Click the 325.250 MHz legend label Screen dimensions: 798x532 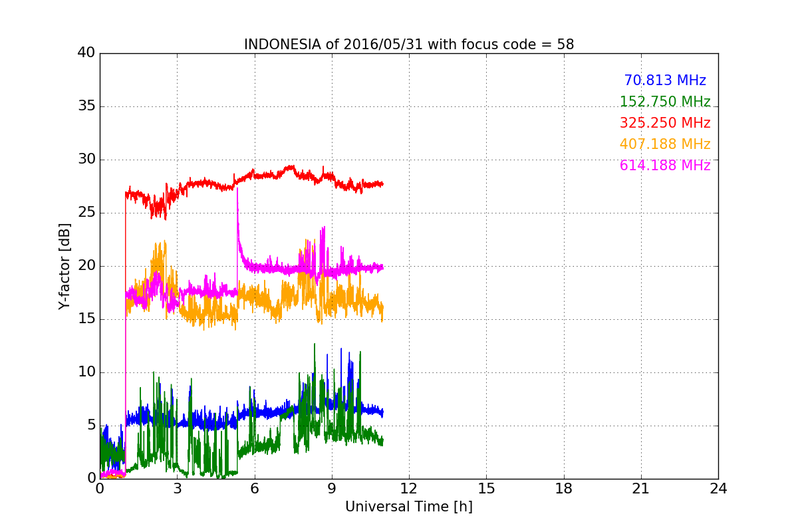(665, 123)
